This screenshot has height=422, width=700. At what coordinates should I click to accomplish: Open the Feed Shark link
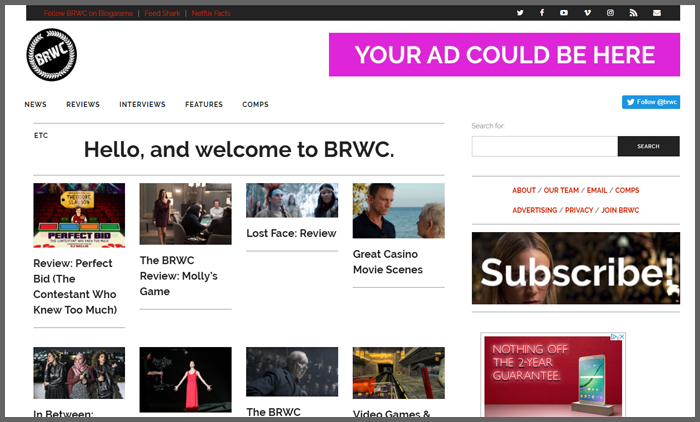click(162, 13)
